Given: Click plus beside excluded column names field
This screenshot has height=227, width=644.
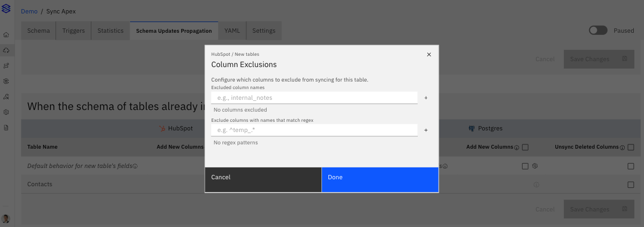Looking at the screenshot, I should [426, 98].
